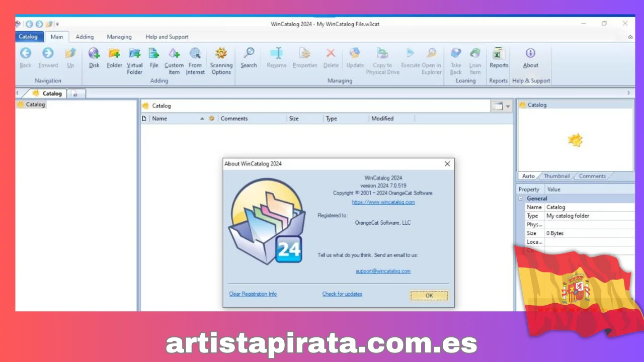Screen dimensions: 644x362
Task: Click Open in Explorer icon
Action: pos(431,61)
